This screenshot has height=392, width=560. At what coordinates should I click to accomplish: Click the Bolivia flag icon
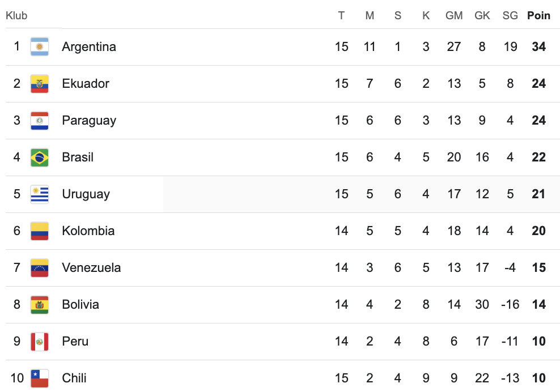click(39, 304)
